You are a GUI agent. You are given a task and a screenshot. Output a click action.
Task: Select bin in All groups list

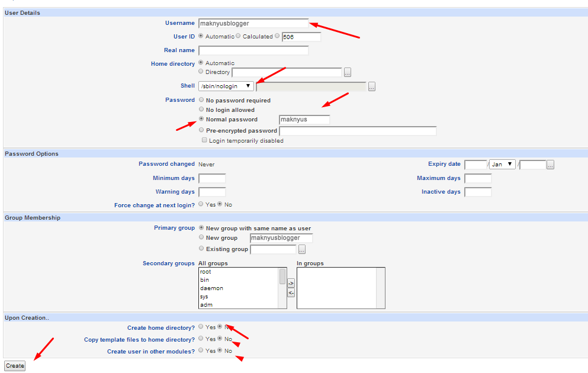[239, 280]
